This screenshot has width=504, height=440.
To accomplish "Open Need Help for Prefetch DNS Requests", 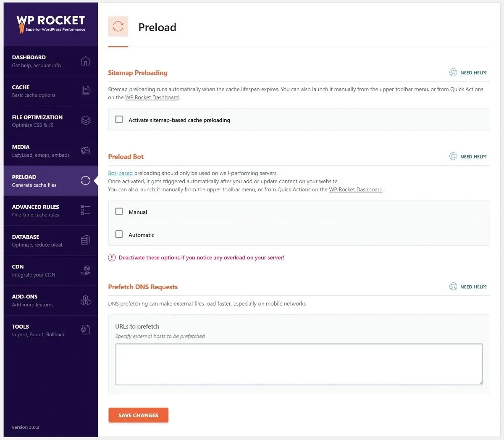I will (x=468, y=287).
